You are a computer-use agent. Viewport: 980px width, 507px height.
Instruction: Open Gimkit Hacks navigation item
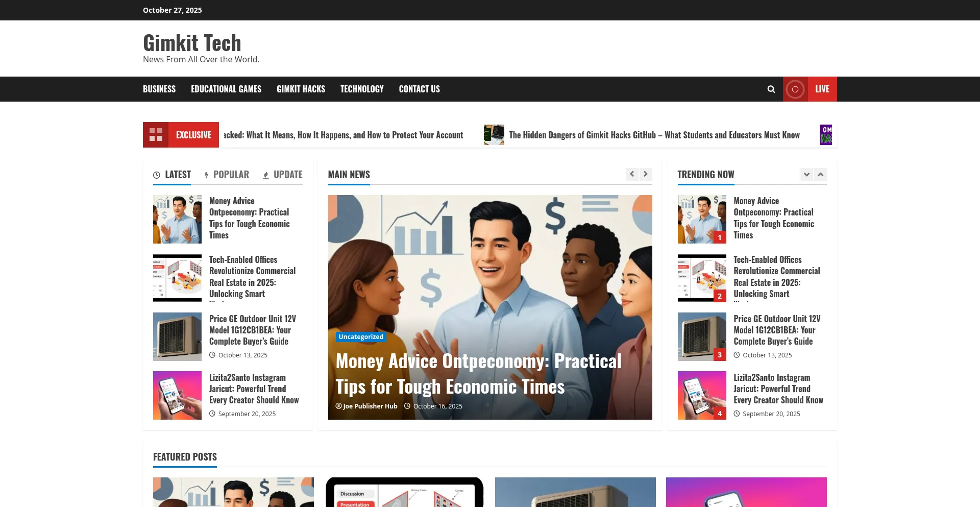301,89
